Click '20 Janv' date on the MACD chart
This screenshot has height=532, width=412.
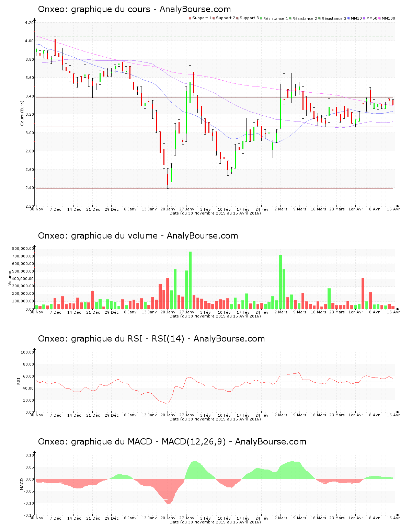click(x=168, y=518)
